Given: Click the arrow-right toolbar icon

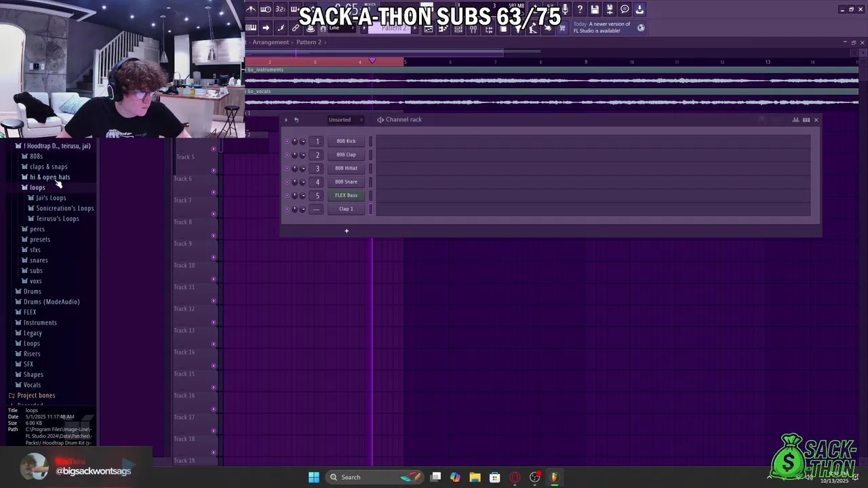Looking at the screenshot, I should [266, 28].
